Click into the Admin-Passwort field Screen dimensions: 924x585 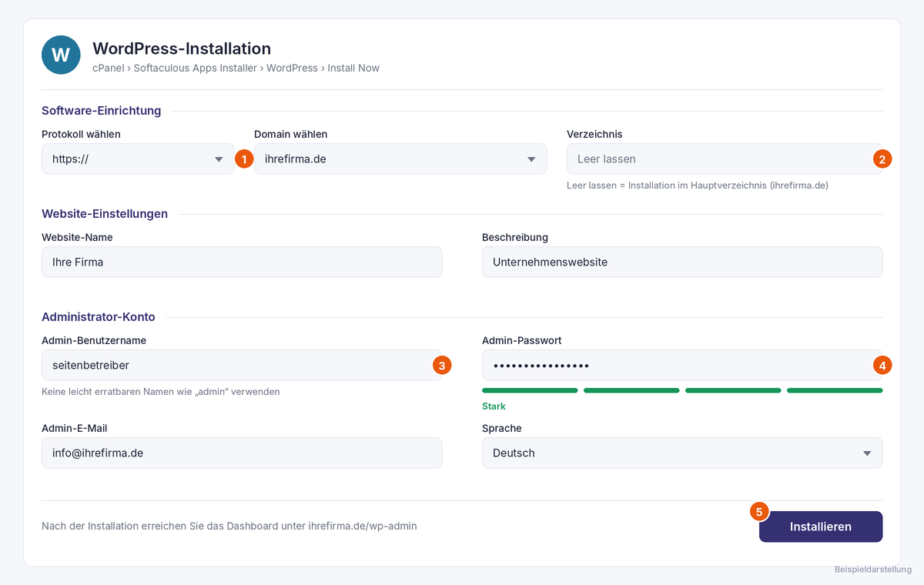[682, 365]
